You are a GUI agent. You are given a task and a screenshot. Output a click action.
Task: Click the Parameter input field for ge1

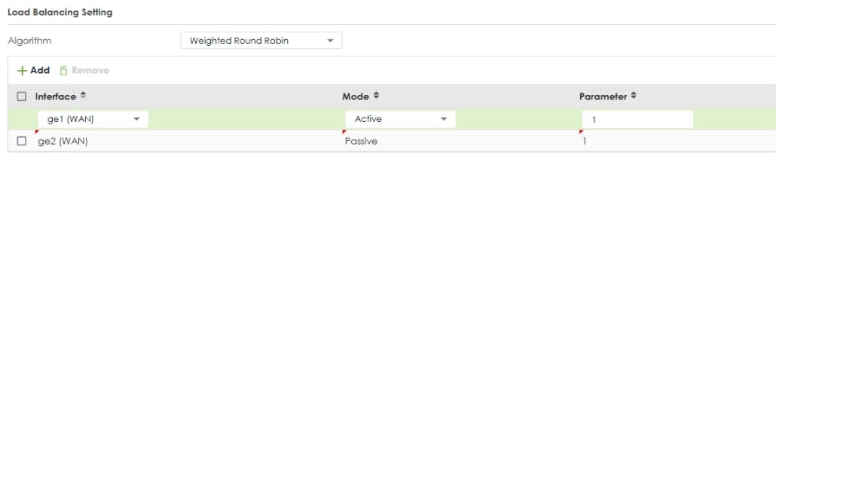pos(637,119)
